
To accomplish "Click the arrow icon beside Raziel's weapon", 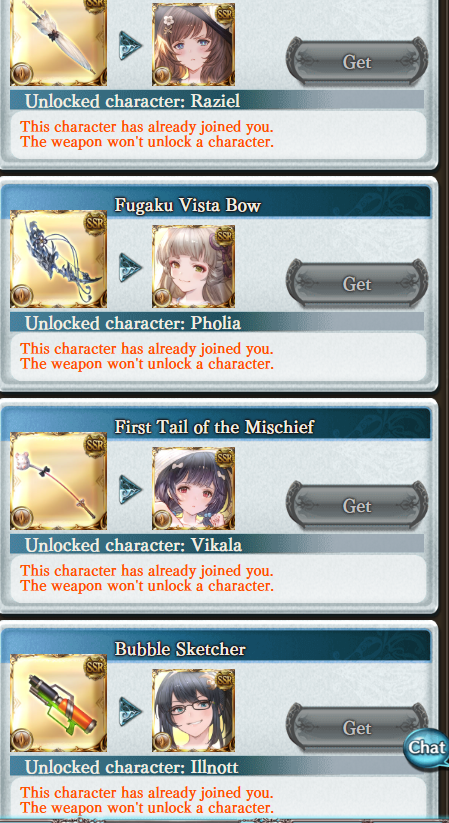I will (130, 45).
